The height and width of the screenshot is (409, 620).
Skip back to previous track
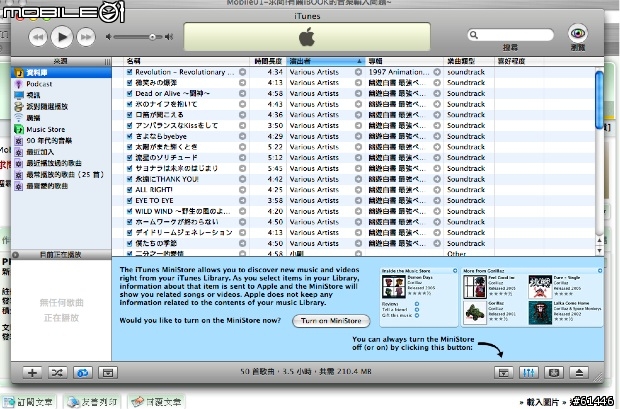[38, 37]
